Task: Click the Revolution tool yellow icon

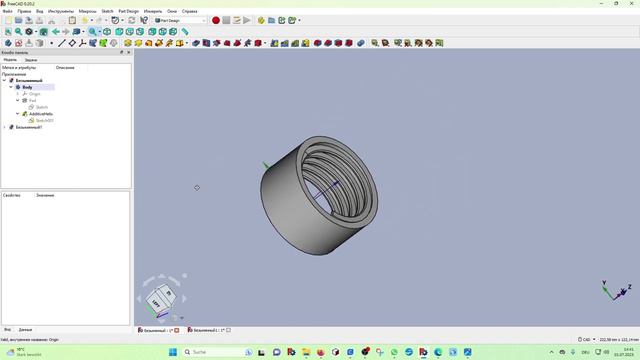Action: point(138,43)
